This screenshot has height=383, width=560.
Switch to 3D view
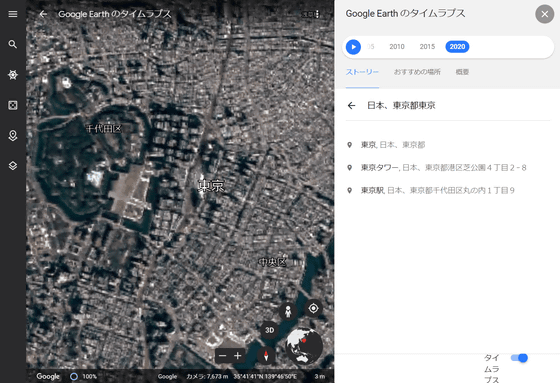tap(270, 330)
